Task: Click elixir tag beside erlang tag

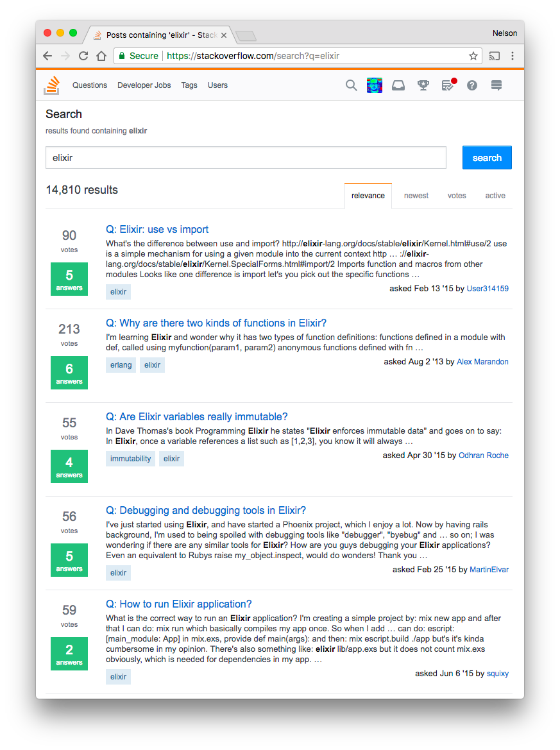Action: [152, 365]
